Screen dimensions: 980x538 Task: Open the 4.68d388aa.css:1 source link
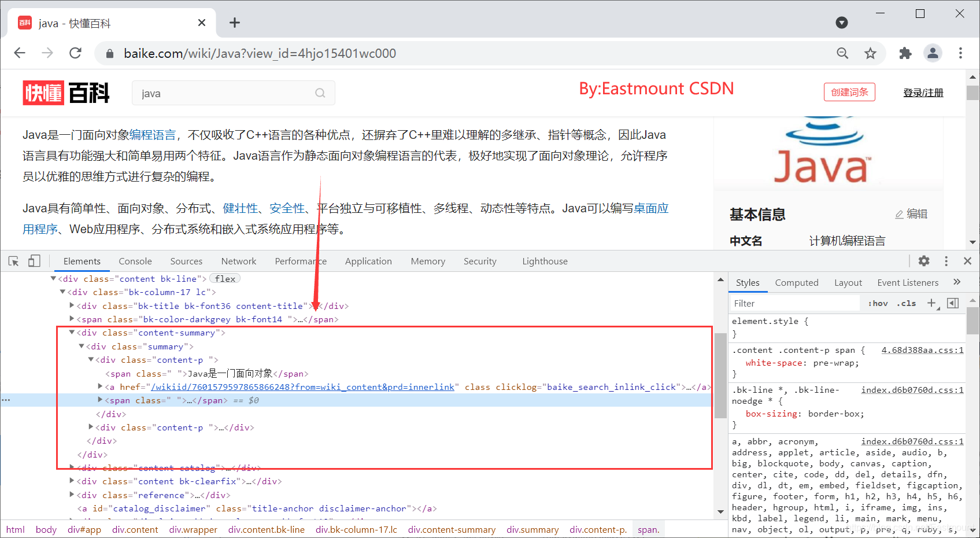tap(922, 350)
